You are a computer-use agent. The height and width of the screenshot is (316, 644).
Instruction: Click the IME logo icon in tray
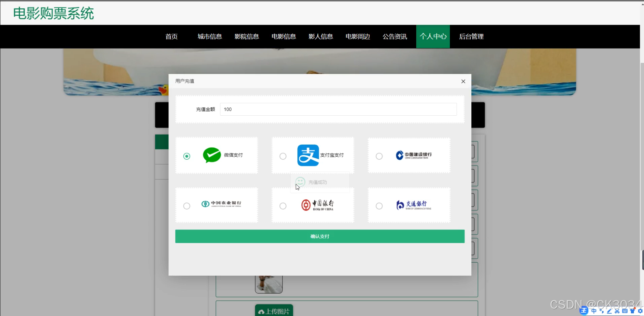click(584, 311)
